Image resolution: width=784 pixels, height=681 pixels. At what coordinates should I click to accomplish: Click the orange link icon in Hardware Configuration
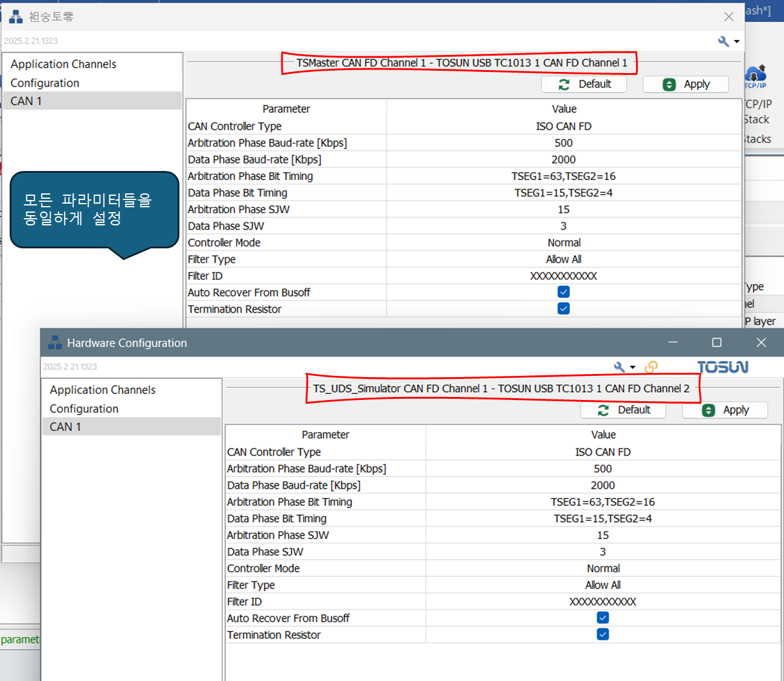click(651, 367)
